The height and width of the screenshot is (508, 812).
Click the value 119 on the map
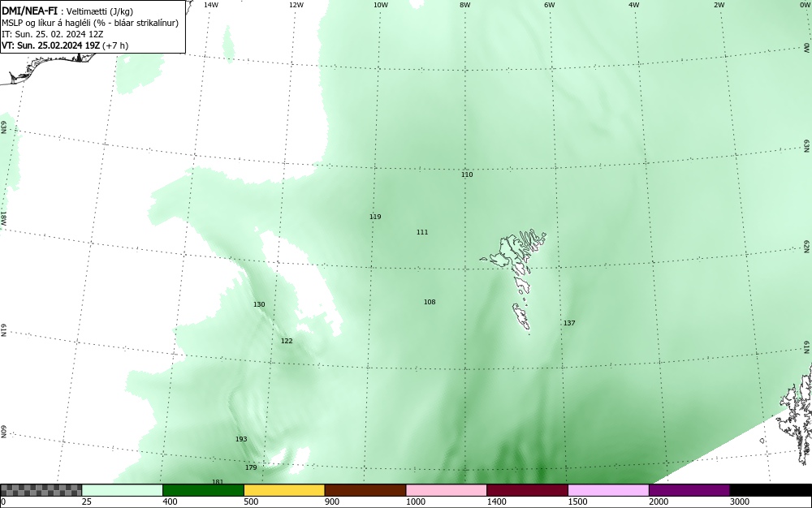click(x=375, y=217)
